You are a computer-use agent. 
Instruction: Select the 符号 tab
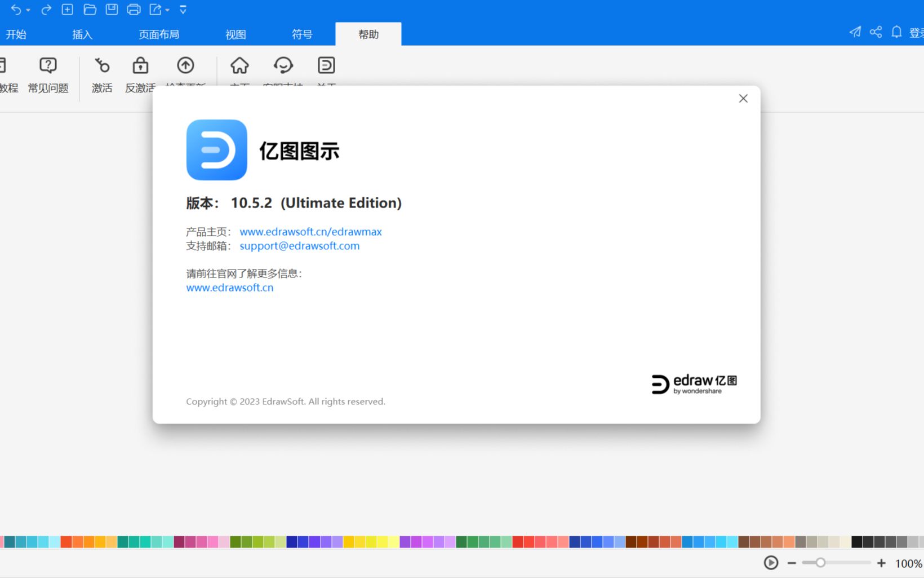coord(302,34)
